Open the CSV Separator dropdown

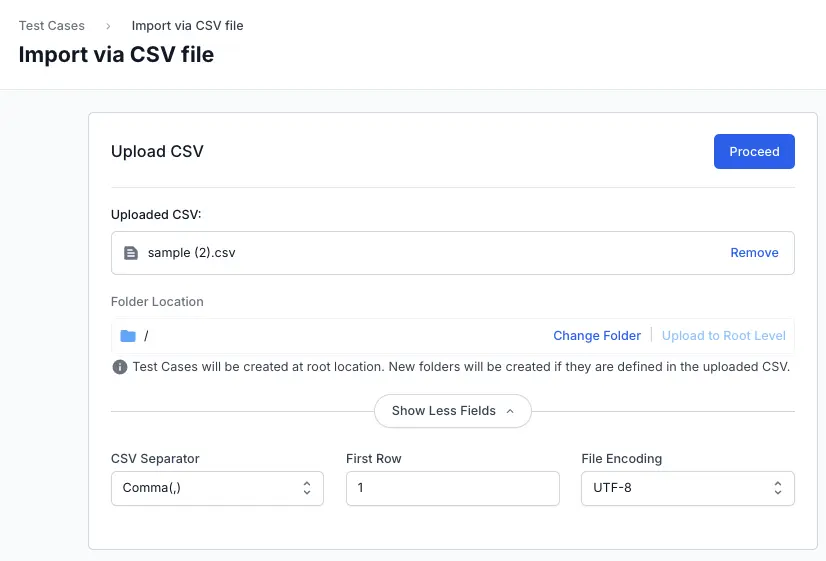217,488
